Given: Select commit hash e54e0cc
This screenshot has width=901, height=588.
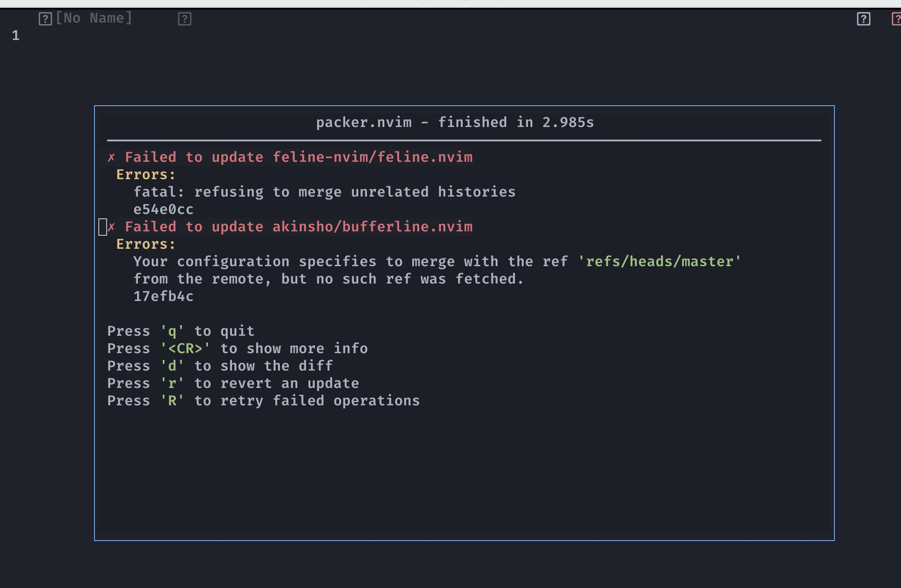Looking at the screenshot, I should pyautogui.click(x=164, y=209).
